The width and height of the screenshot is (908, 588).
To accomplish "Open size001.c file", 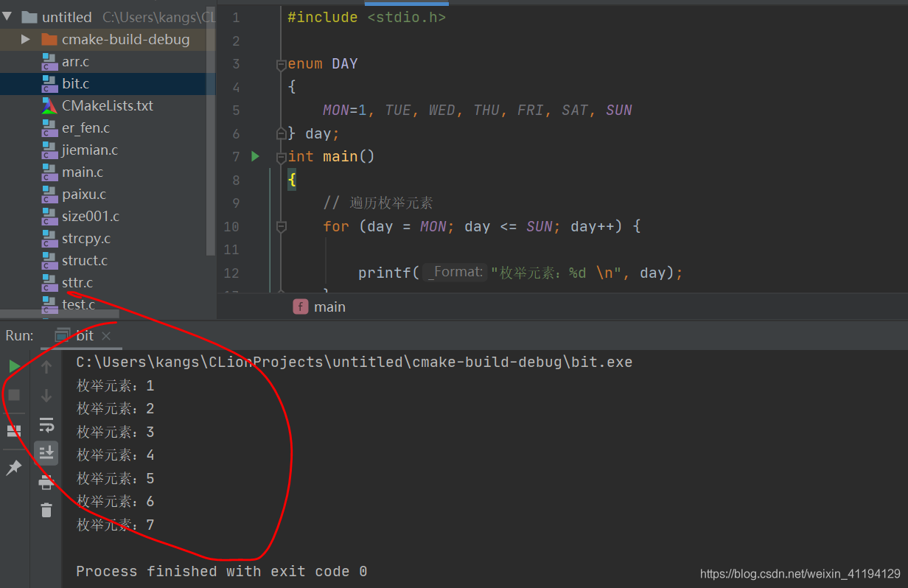I will [x=91, y=216].
